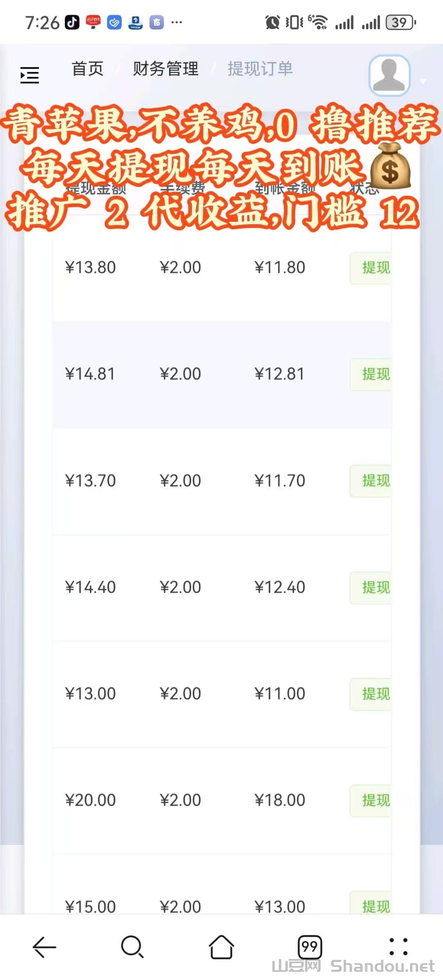Tap the battery indicator in status bar
Image resolution: width=443 pixels, height=980 pixels.
pos(401,22)
